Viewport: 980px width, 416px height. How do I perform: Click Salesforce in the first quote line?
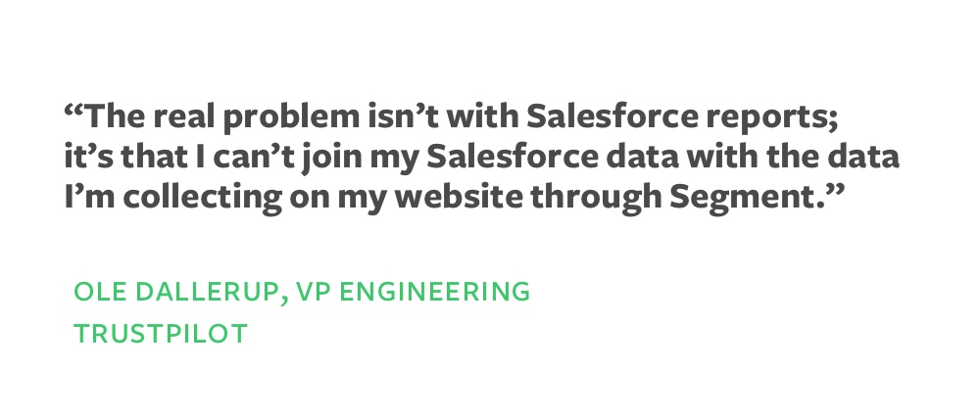coord(612,116)
